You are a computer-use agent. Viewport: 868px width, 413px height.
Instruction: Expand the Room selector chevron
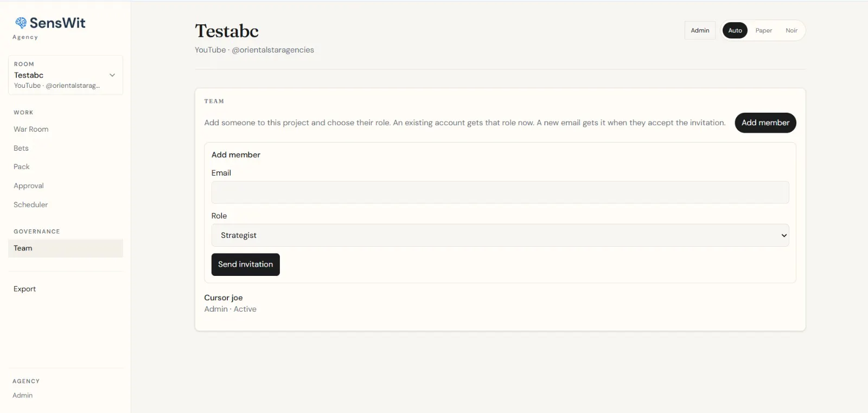pyautogui.click(x=112, y=75)
